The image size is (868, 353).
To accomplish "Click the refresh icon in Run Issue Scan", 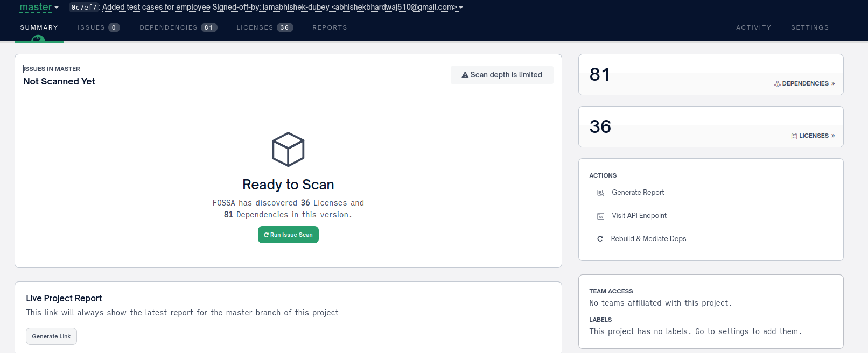I will (x=266, y=235).
